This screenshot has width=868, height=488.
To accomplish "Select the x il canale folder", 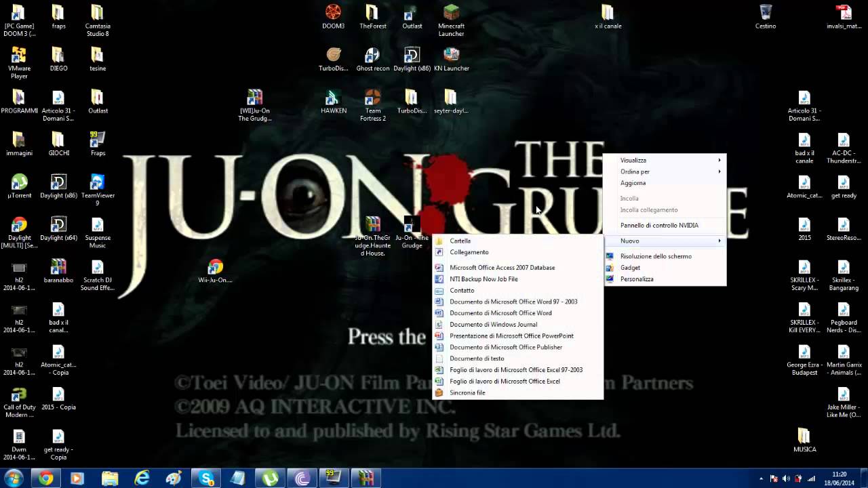I will pyautogui.click(x=608, y=16).
